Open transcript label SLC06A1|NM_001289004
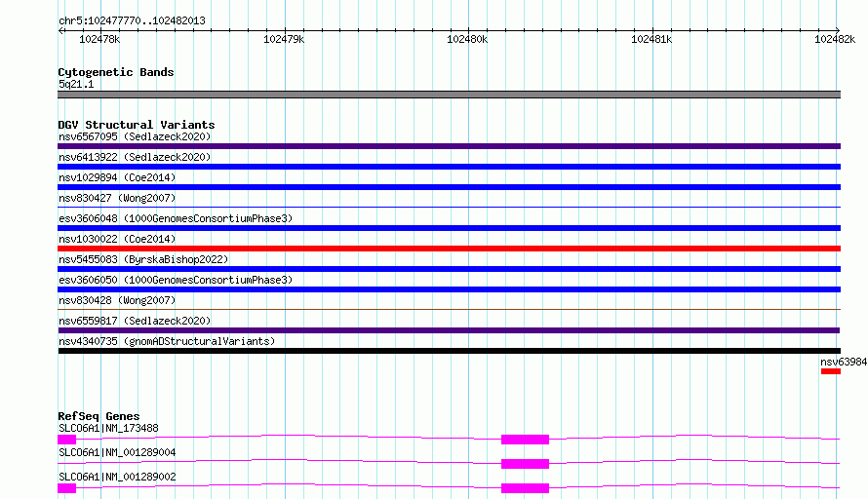 coord(117,452)
